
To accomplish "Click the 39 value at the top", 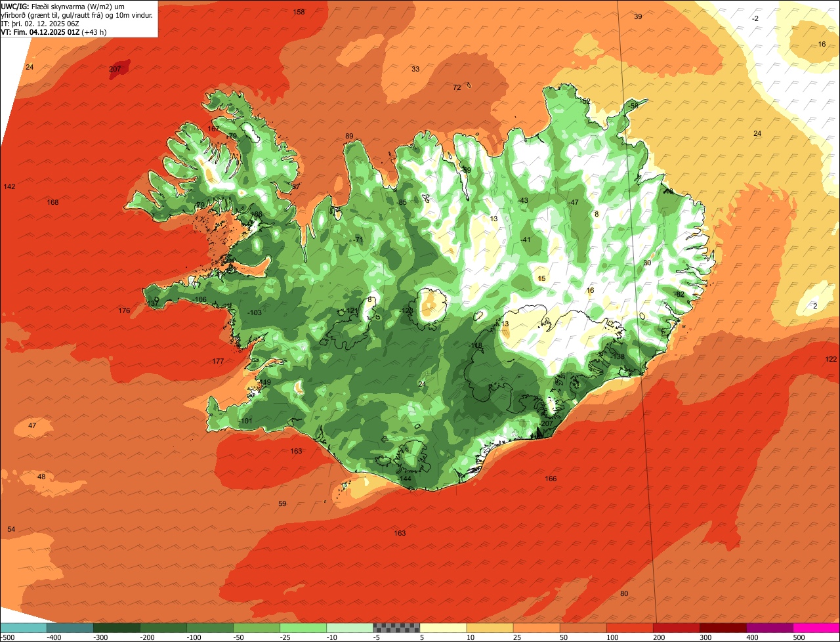I will point(638,16).
